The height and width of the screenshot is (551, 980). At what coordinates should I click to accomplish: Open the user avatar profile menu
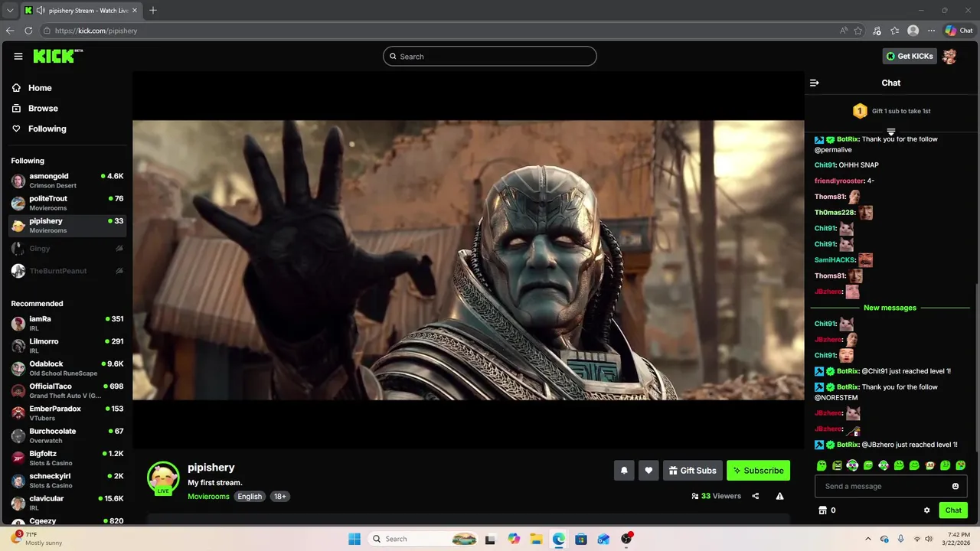click(949, 56)
